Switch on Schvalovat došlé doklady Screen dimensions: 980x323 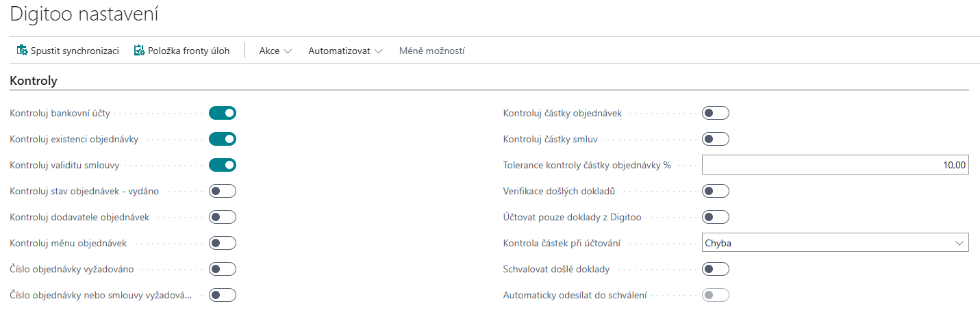point(716,269)
